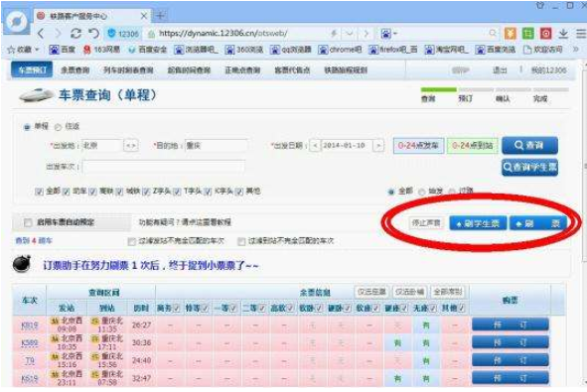Open the 正晚点查询 menu item

click(x=242, y=69)
